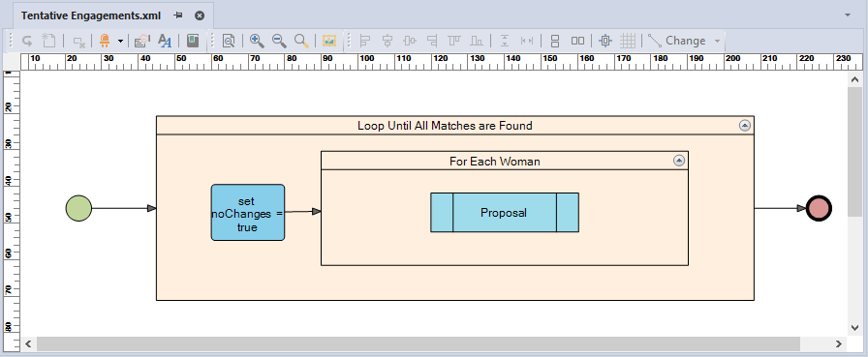The width and height of the screenshot is (868, 357).
Task: Close the Tentative Engagements.xml tab
Action: (x=200, y=15)
